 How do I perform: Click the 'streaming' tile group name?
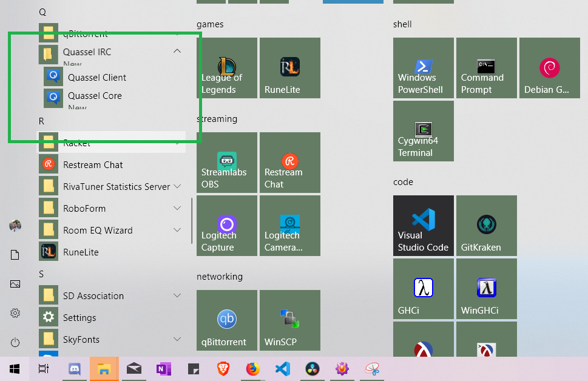[x=217, y=119]
